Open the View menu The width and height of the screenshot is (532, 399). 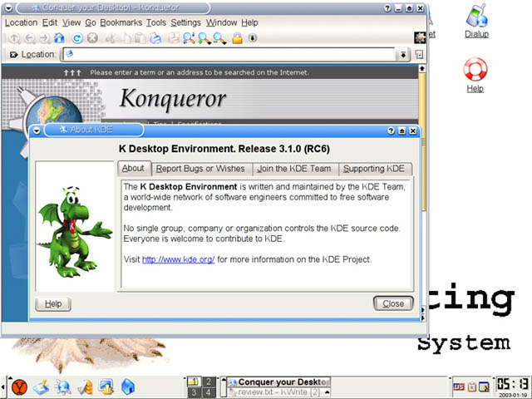click(71, 22)
